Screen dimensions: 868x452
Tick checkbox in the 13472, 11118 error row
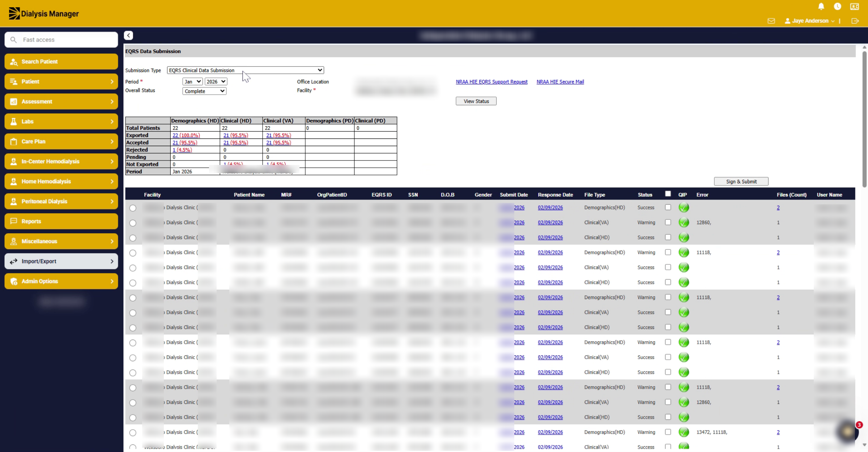tap(668, 432)
